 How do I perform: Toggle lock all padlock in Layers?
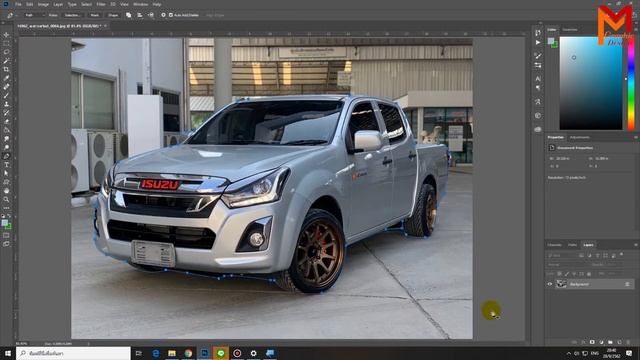(589, 274)
